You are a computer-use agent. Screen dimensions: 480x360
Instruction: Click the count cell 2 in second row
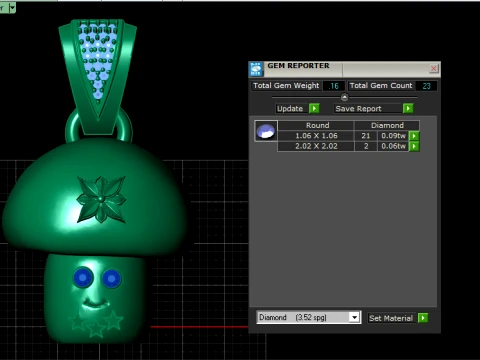pos(366,146)
